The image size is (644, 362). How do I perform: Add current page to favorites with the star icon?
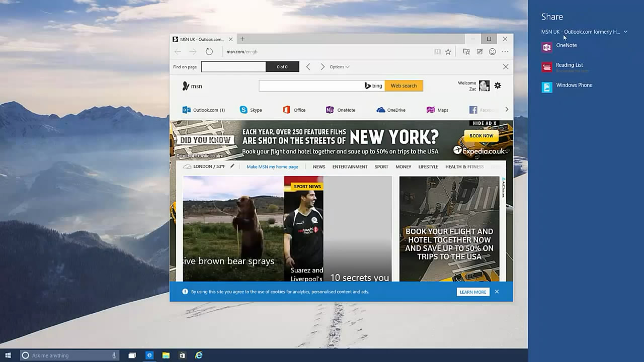click(x=448, y=52)
